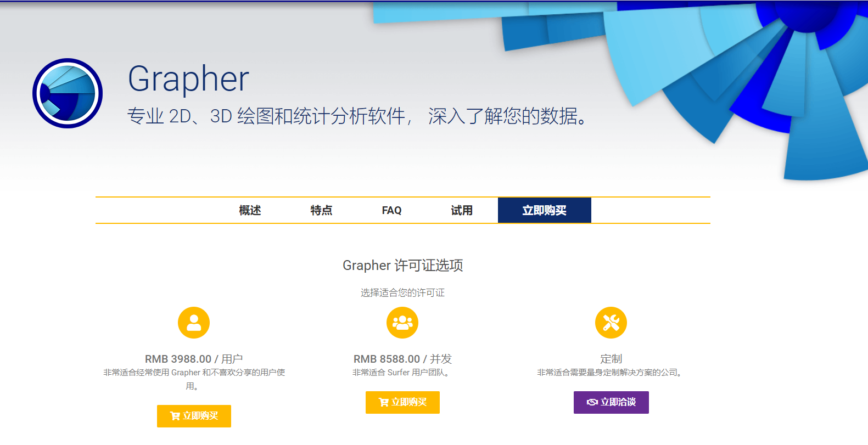The height and width of the screenshot is (445, 868).
Task: Select the 立即购买 navigation tab
Action: click(x=545, y=210)
